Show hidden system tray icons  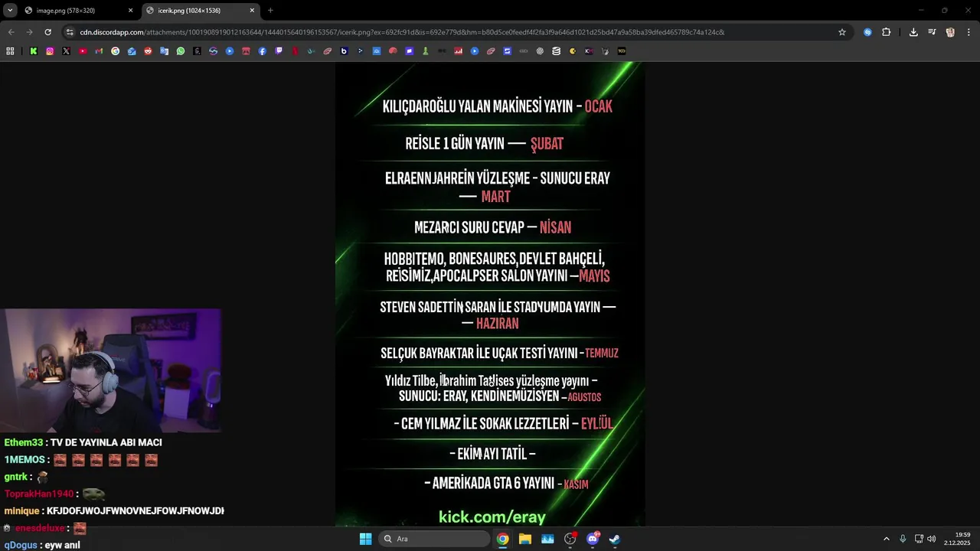[x=887, y=539]
